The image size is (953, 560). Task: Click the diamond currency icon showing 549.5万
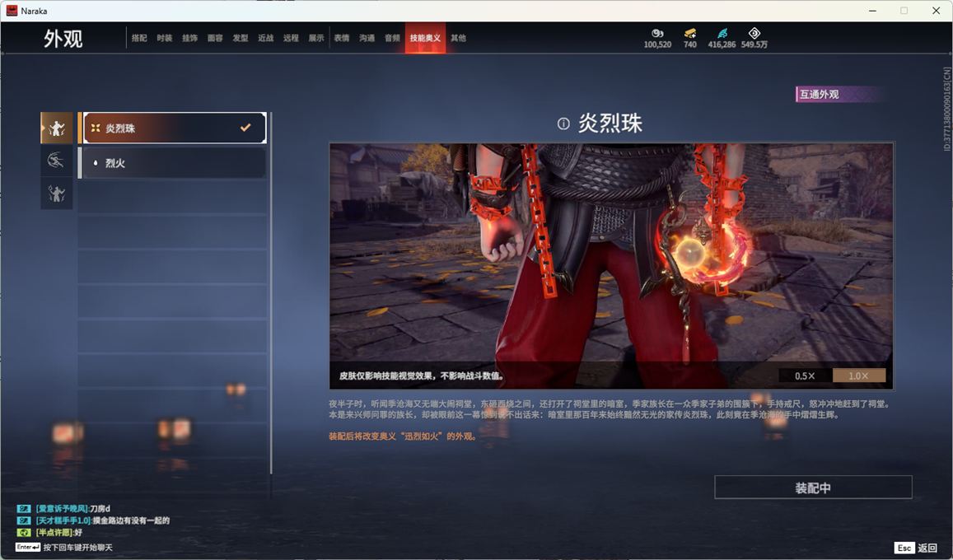click(754, 33)
